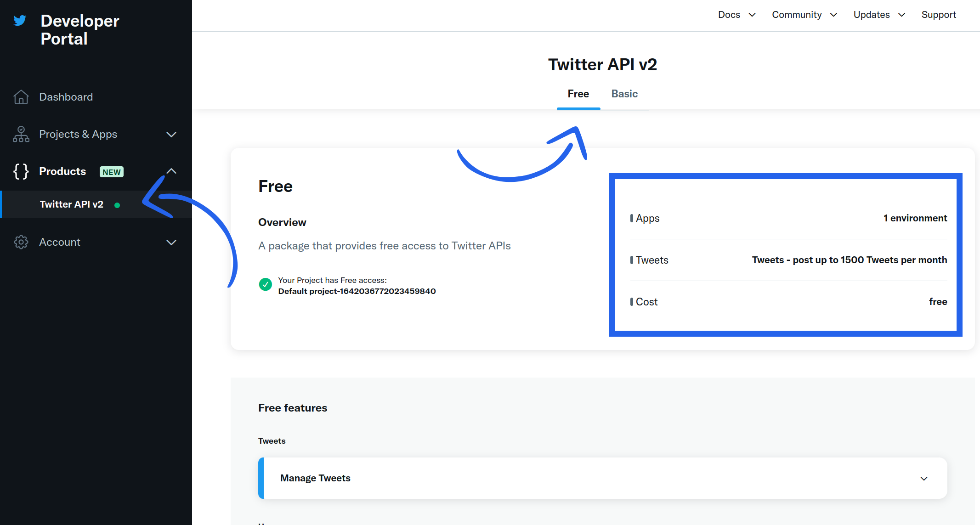This screenshot has width=980, height=525.
Task: Click the green status dot beside Twitter API v2
Action: pyautogui.click(x=117, y=205)
